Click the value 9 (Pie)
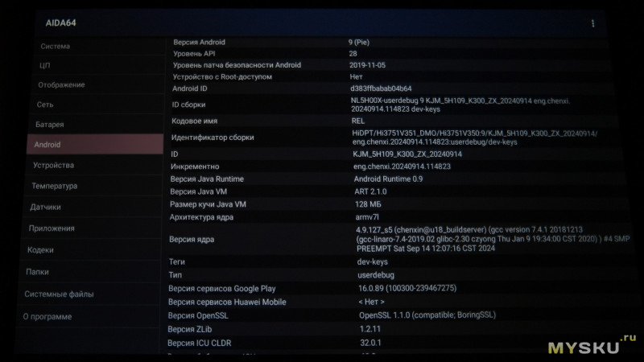This screenshot has height=362, width=644. [359, 42]
